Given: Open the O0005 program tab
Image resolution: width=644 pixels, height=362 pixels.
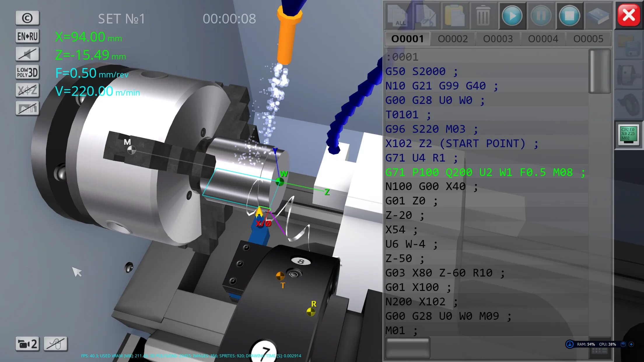Looking at the screenshot, I should pos(588,39).
